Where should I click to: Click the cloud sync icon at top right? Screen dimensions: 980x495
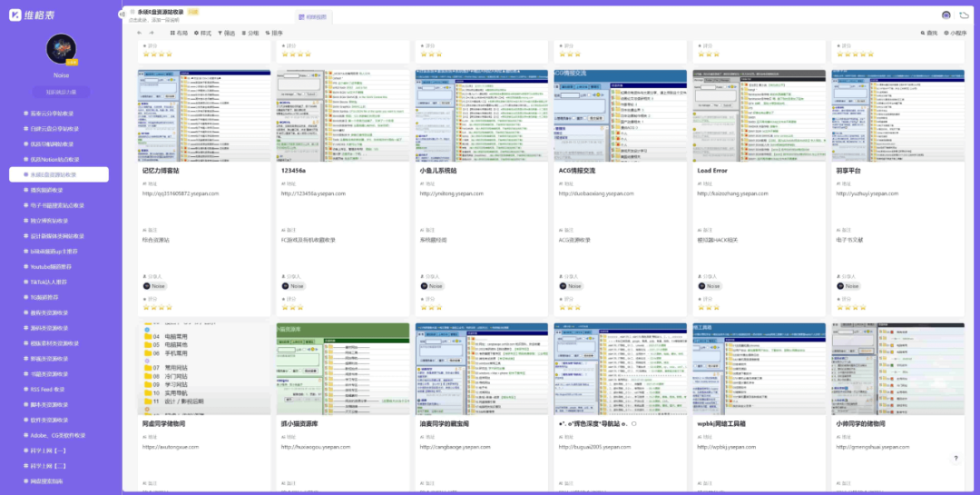tap(963, 15)
